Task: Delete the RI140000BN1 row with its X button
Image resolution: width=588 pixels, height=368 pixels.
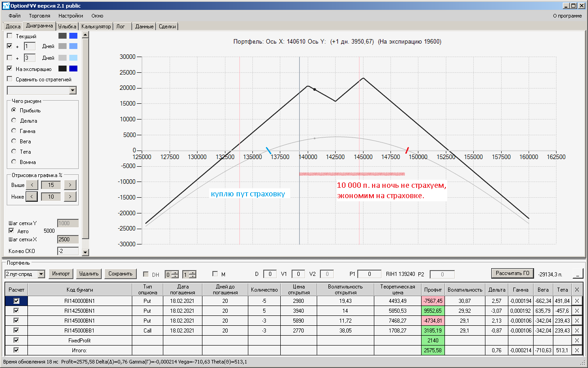Action: (x=577, y=301)
